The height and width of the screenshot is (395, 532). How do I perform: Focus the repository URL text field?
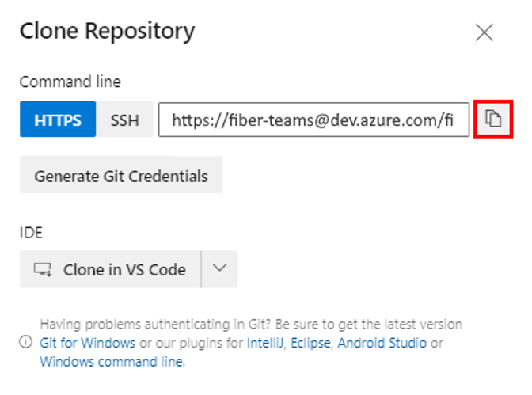313,120
